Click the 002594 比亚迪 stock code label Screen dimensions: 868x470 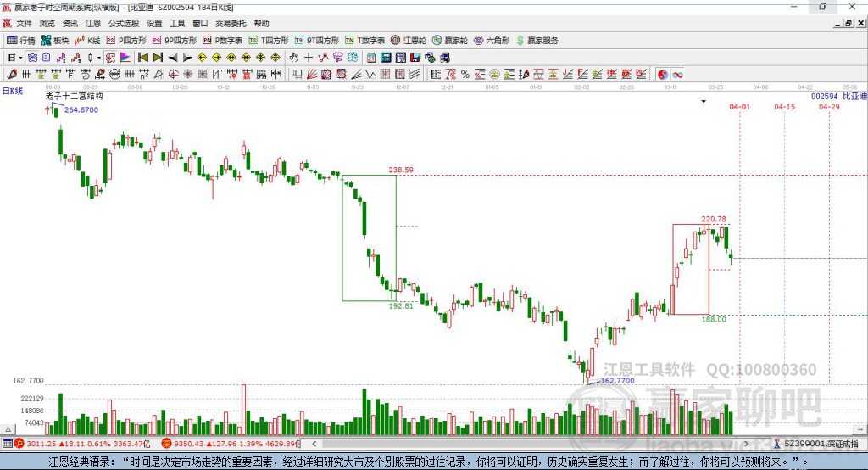point(838,96)
